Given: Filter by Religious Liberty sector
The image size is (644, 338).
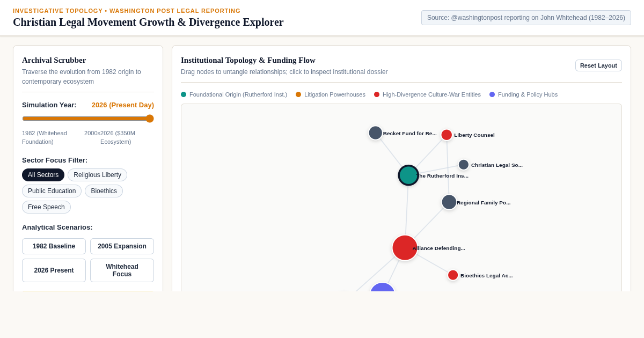Looking at the screenshot, I should pyautogui.click(x=97, y=175).
